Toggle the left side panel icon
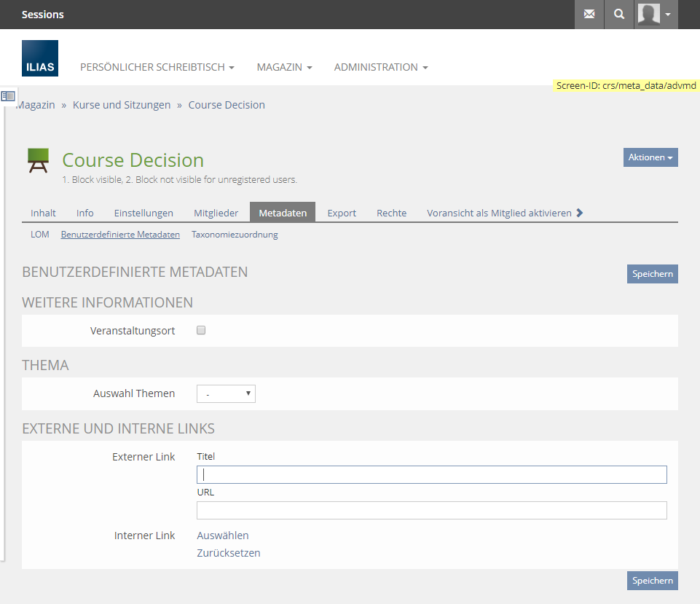This screenshot has width=700, height=604. pos(8,96)
